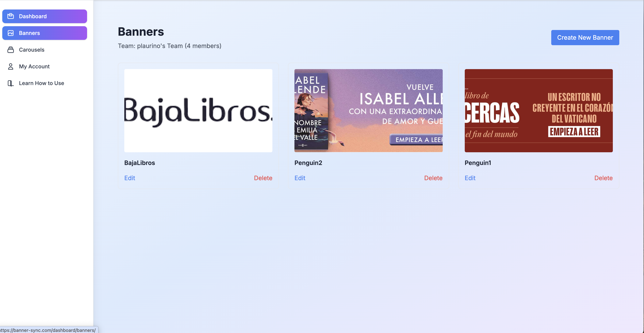
Task: Edit the Penguin2 banner
Action: click(300, 178)
